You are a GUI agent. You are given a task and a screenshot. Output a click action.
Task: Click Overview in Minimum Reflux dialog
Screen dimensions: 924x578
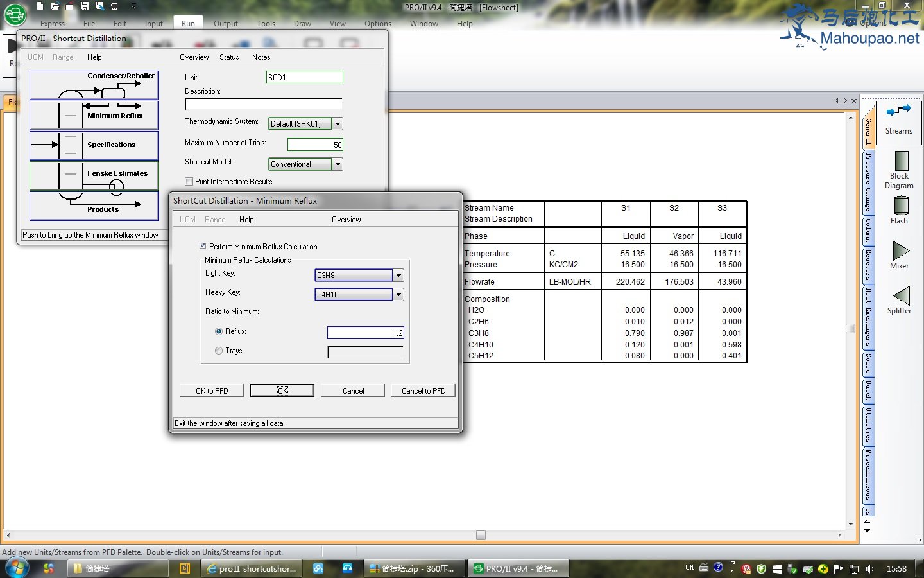pyautogui.click(x=346, y=220)
